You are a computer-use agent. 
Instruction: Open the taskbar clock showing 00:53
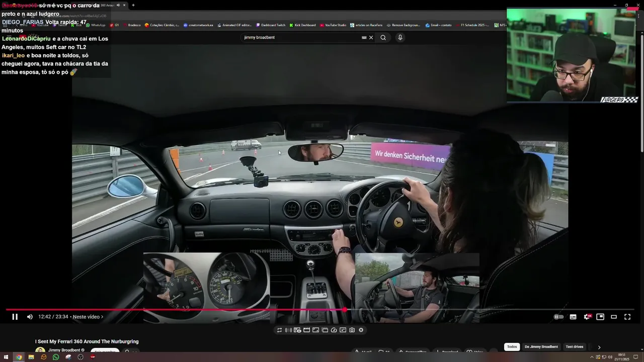click(x=622, y=357)
